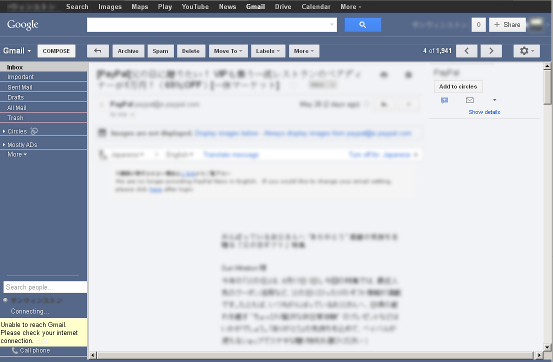The width and height of the screenshot is (553, 362).
Task: Expand the Mostly ADs label
Action: click(4, 145)
